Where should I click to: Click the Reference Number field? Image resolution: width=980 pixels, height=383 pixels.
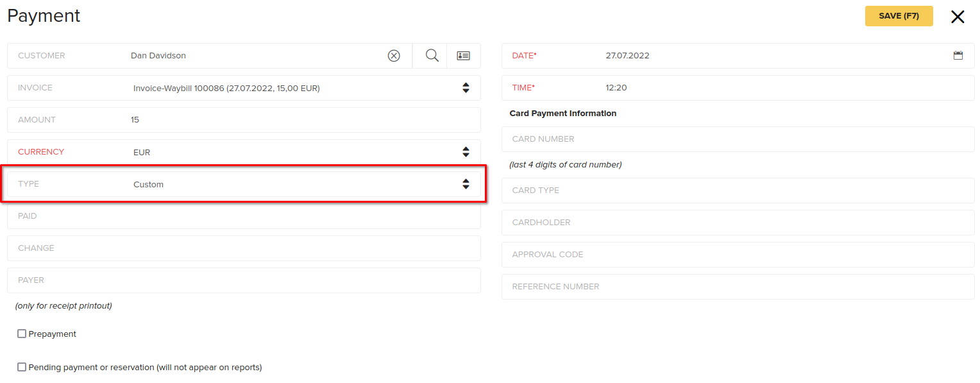[738, 287]
